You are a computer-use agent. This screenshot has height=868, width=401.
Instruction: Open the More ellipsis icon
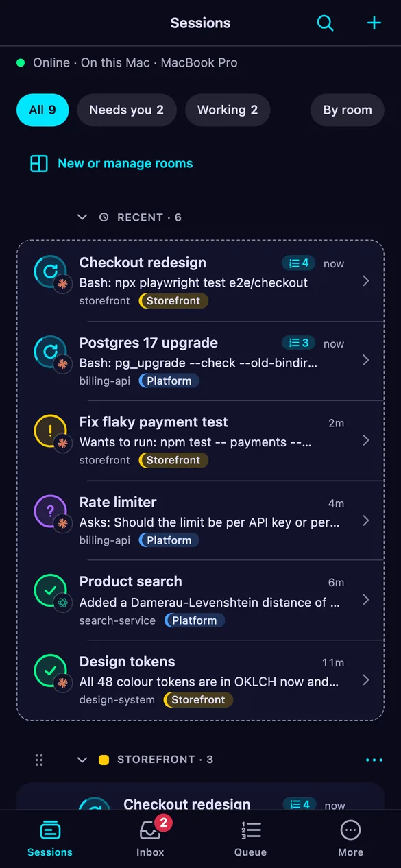click(350, 830)
